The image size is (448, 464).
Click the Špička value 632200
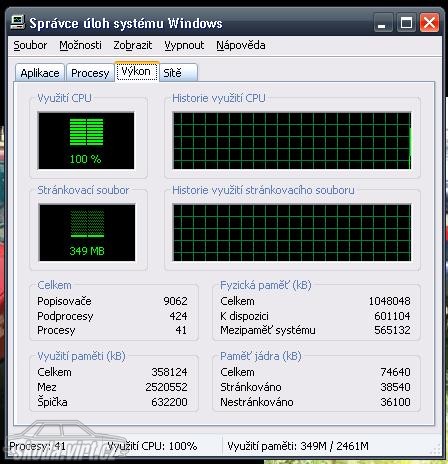click(x=169, y=402)
